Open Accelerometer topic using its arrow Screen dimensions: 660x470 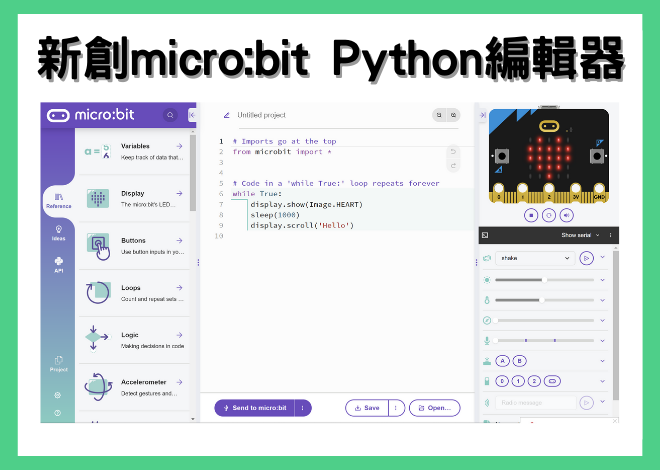[179, 382]
